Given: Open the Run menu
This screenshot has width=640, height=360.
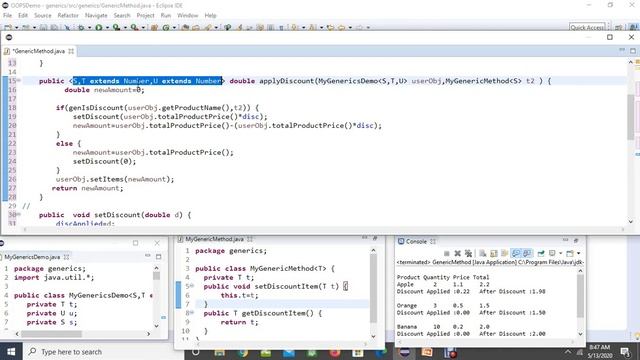Looking at the screenshot, I should click(x=166, y=16).
